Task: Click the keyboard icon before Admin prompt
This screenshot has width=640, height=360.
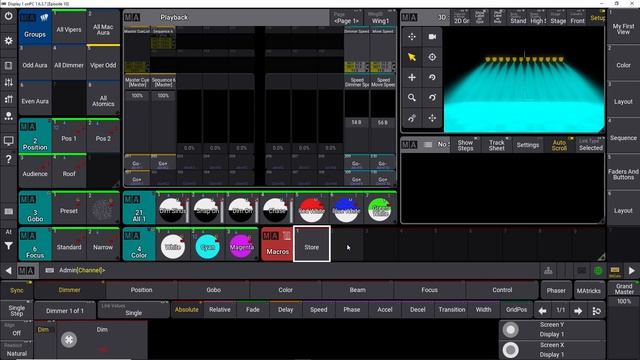Action: coord(49,270)
